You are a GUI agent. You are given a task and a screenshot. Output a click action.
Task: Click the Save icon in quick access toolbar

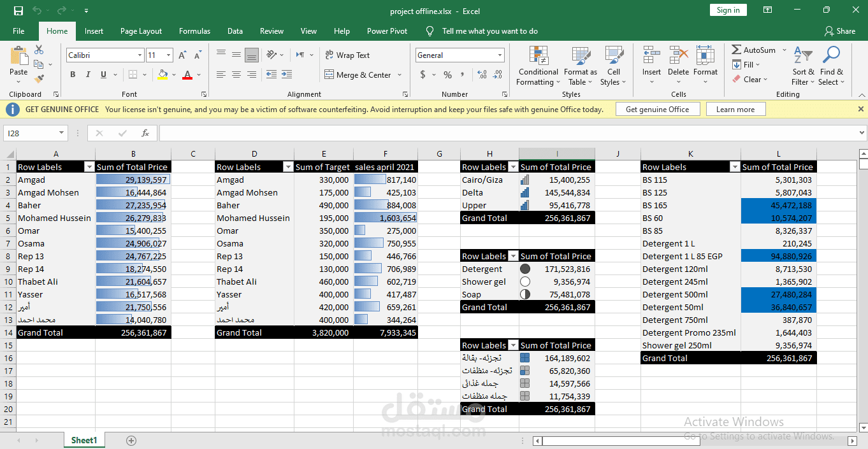(18, 11)
